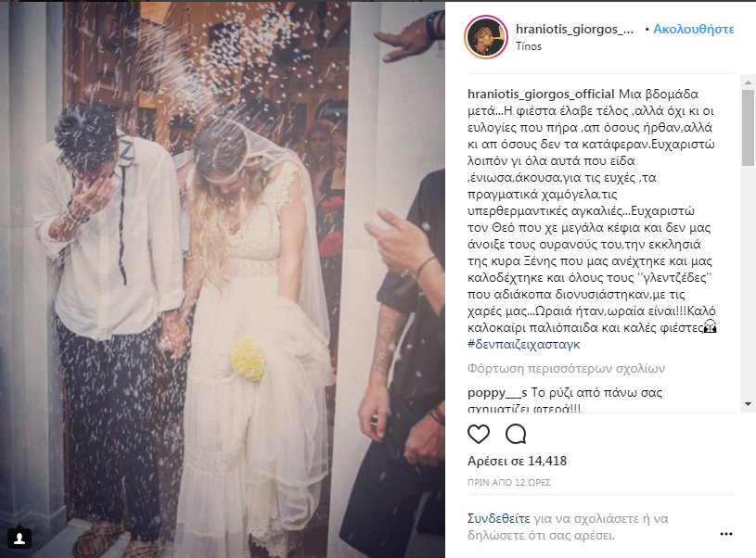Viewport: 756px width, 558px height.
Task: Open the three-dots more options menu
Action: [726, 534]
